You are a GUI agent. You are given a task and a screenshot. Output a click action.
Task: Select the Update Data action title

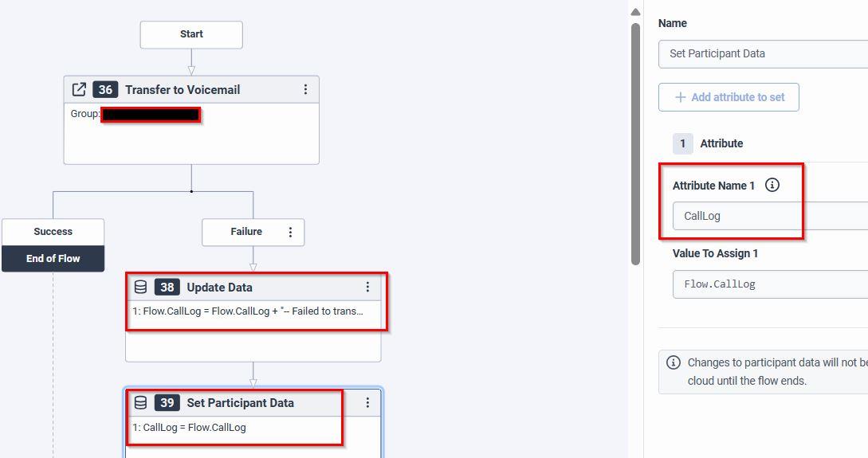(x=219, y=288)
